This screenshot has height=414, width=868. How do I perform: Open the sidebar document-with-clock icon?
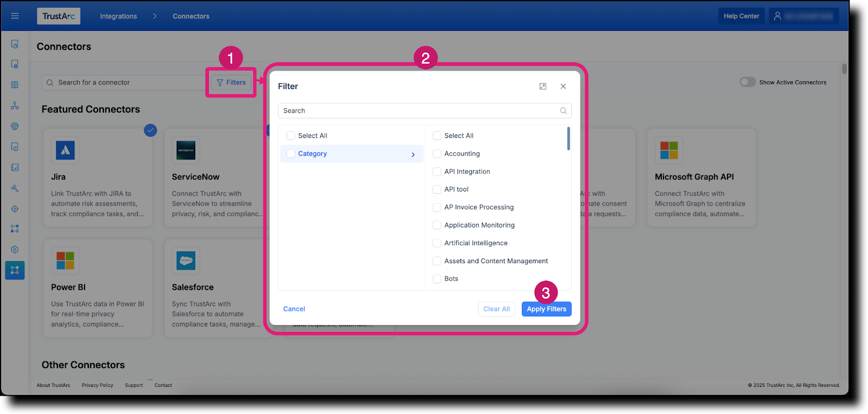pyautogui.click(x=15, y=44)
